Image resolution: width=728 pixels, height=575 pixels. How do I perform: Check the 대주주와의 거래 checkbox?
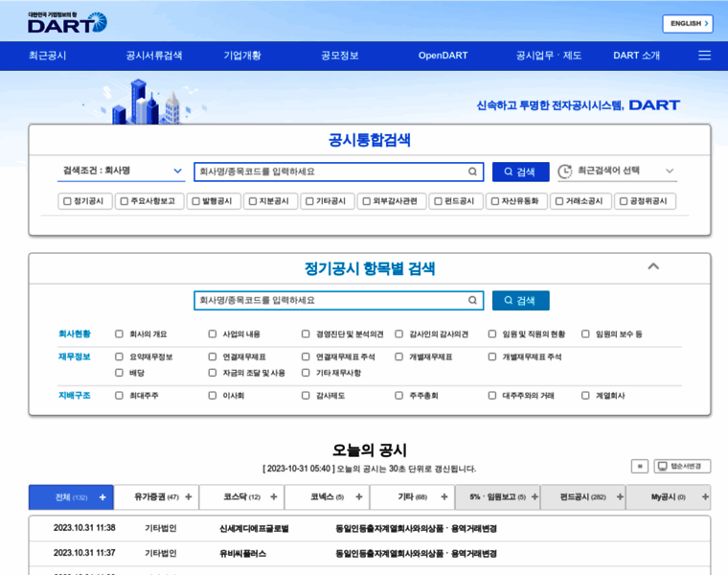(x=492, y=395)
